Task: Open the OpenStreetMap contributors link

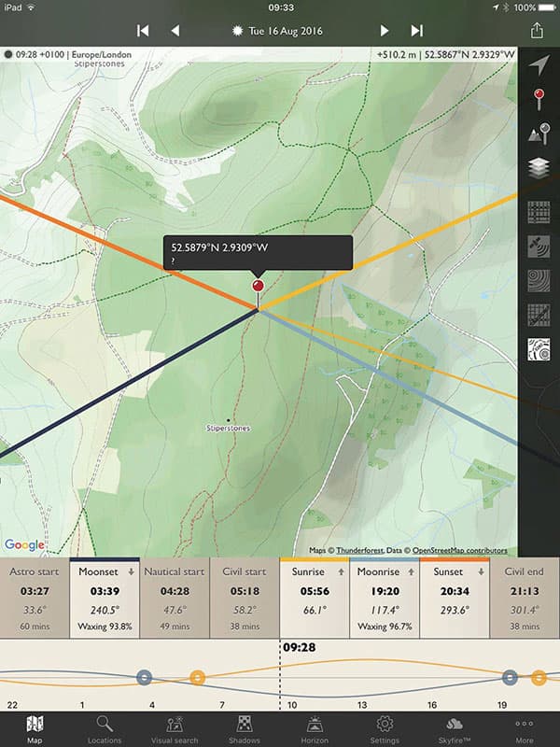Action: [x=459, y=550]
